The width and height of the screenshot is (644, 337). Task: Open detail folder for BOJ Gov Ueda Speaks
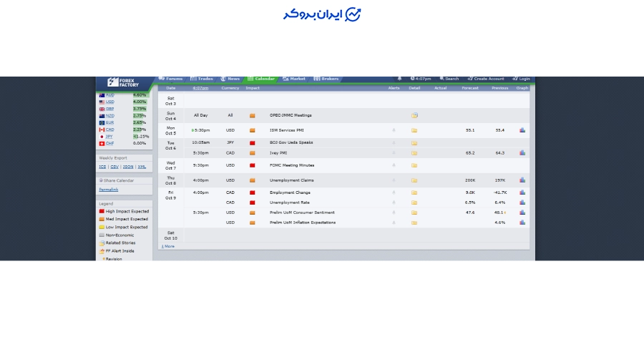[x=414, y=143]
